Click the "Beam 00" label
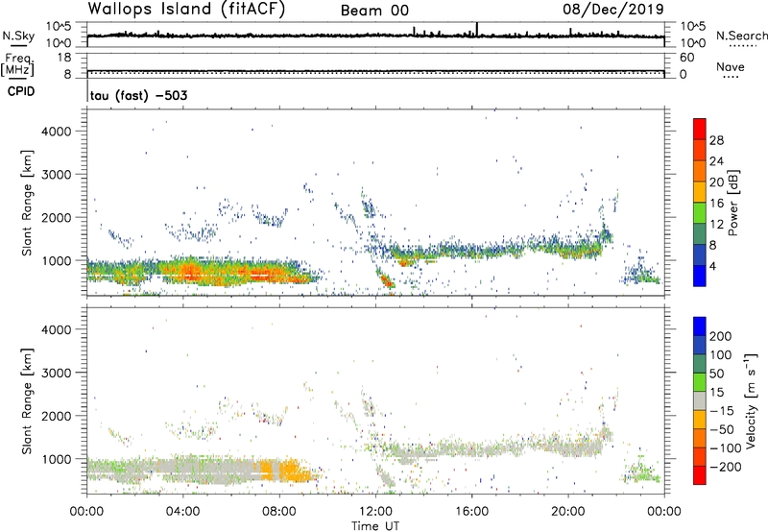The height and width of the screenshot is (532, 768). (374, 11)
